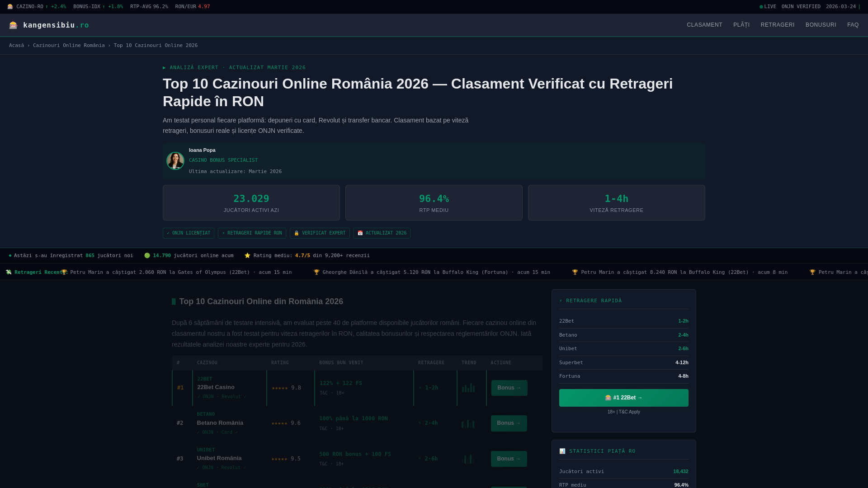This screenshot has width=868, height=488.
Task: Click the Betano trend bar chart icon
Action: point(468,423)
